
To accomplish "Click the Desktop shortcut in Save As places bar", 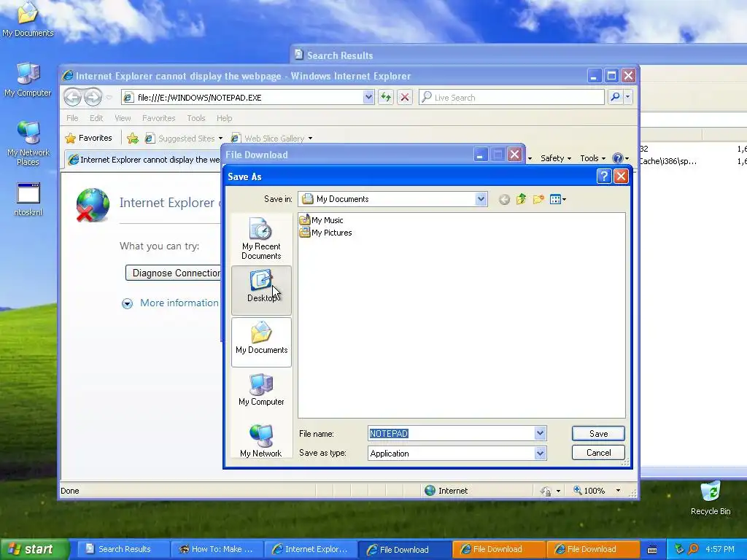I will pyautogui.click(x=261, y=290).
